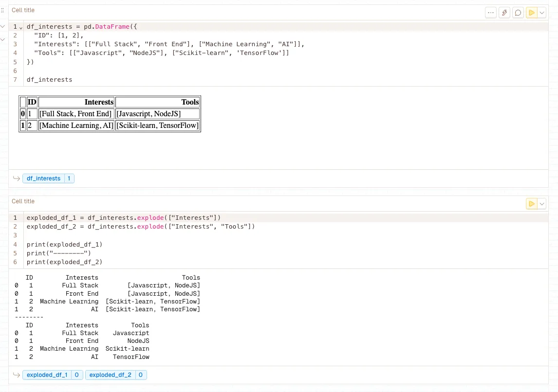Click the lightning bolt icon in first cell
The width and height of the screenshot is (558, 392).
tap(504, 13)
